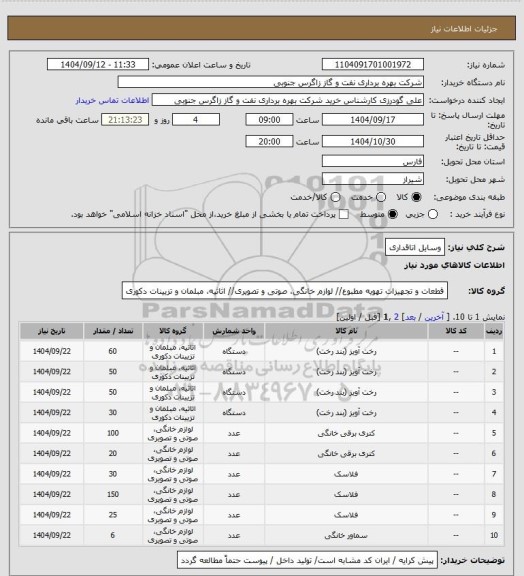Click the شرح کلی نیاز box وسایل اتاقداری

click(x=415, y=248)
